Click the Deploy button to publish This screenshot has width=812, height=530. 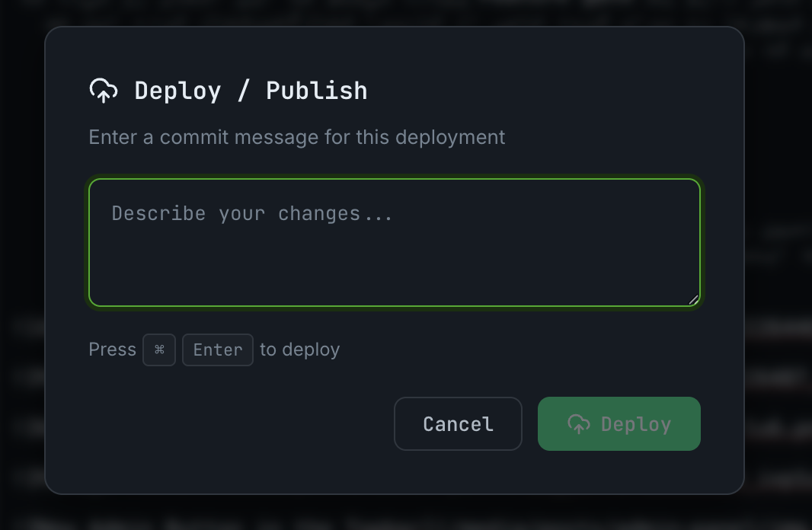(x=619, y=424)
